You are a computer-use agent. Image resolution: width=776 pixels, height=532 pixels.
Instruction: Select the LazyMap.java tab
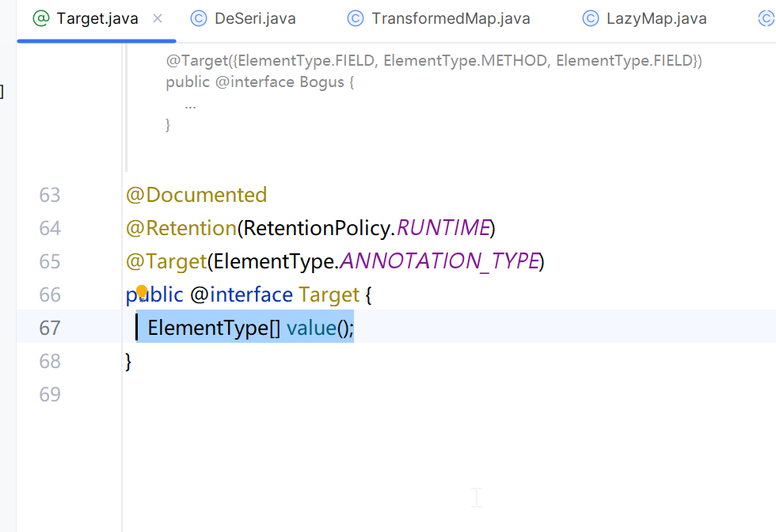[656, 19]
